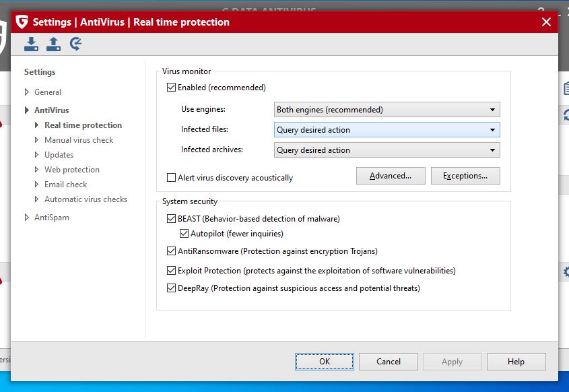This screenshot has height=392, width=569.
Task: Expand the General tree node arrow
Action: click(26, 92)
